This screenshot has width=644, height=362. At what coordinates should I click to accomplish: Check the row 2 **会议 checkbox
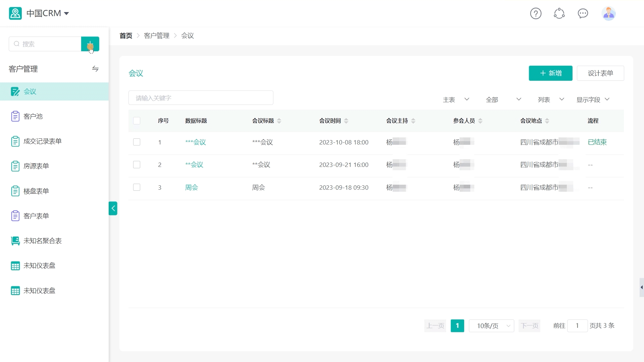[137, 165]
